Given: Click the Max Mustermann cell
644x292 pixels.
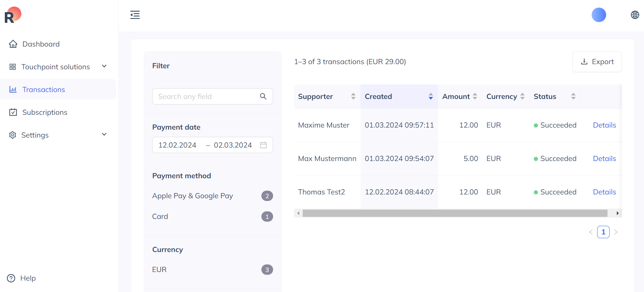Looking at the screenshot, I should click(x=327, y=159).
